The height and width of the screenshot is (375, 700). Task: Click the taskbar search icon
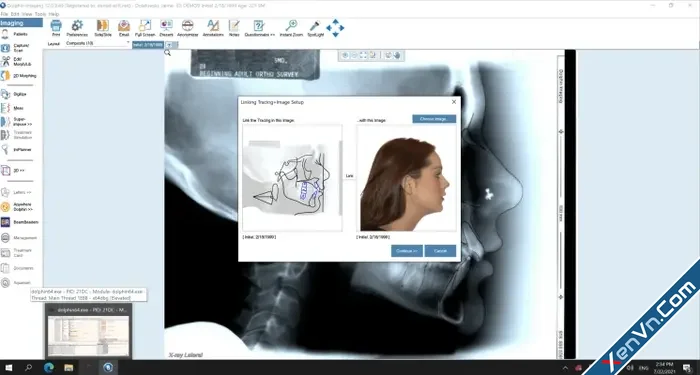28,368
